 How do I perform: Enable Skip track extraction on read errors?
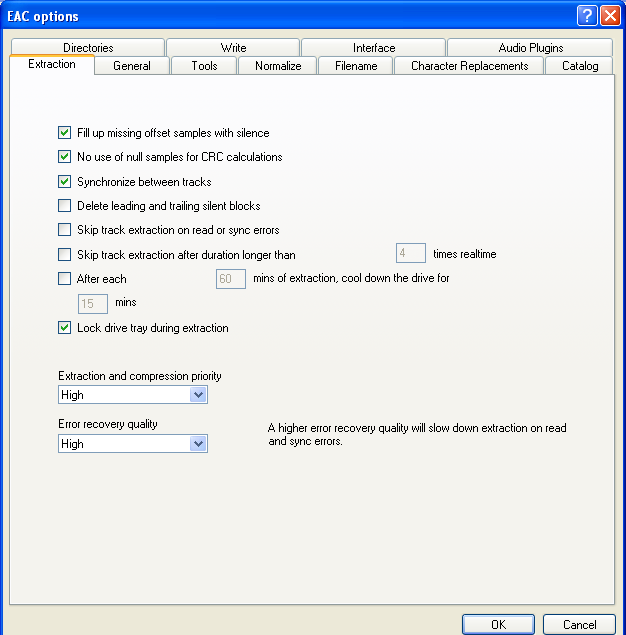65,230
